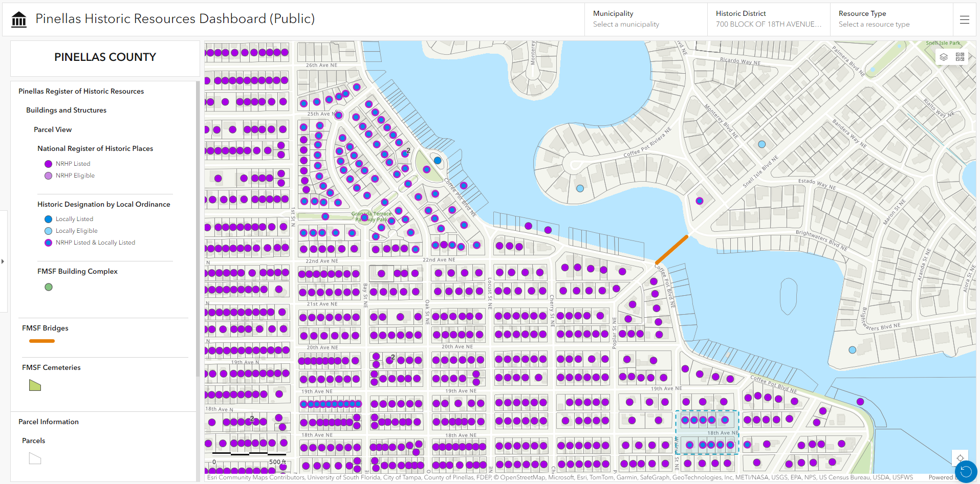Screen dimensions: 980x484
Task: Open the Municipality selector
Action: pyautogui.click(x=646, y=19)
